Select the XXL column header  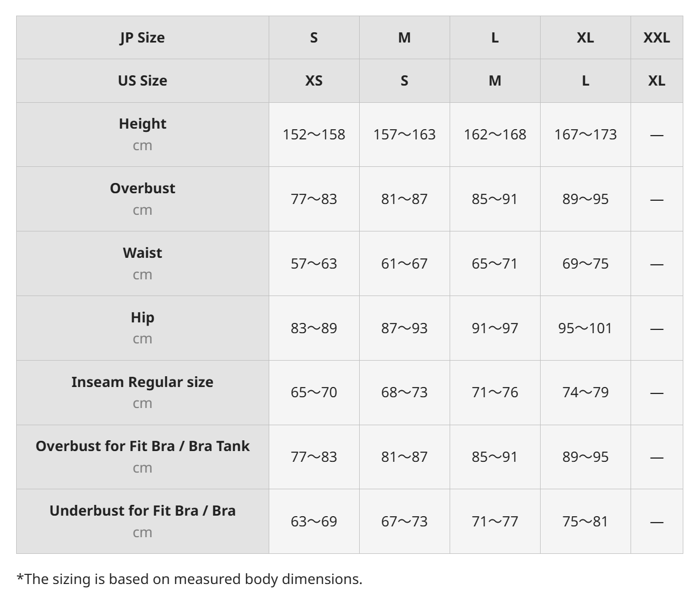tap(656, 38)
